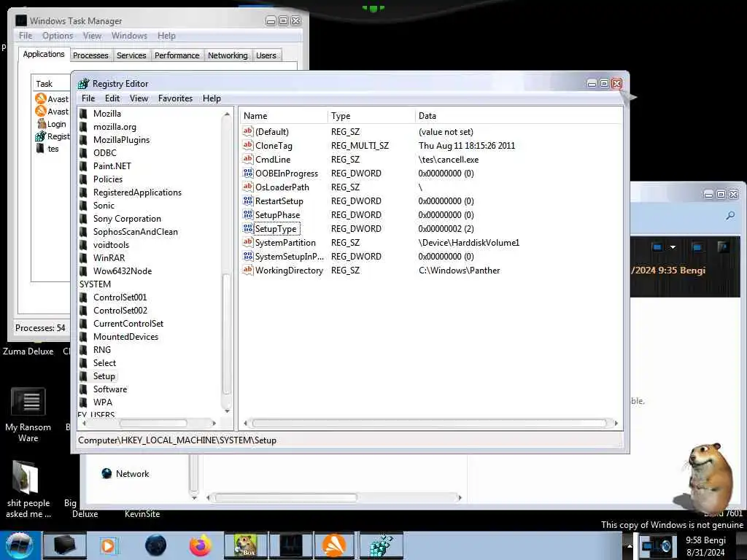This screenshot has height=560, width=747.
Task: Click the Registry Editor title bar icon
Action: [83, 83]
